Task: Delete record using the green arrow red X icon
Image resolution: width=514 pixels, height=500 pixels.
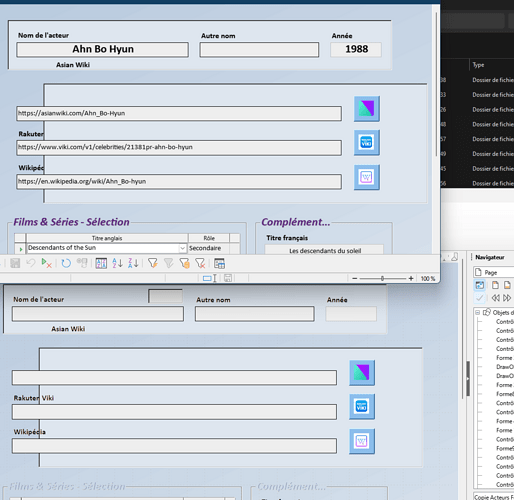Action: 46,263
